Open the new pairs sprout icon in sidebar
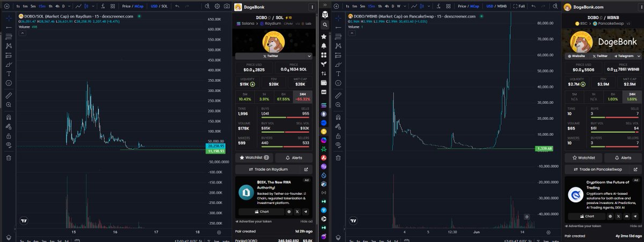 point(324,64)
